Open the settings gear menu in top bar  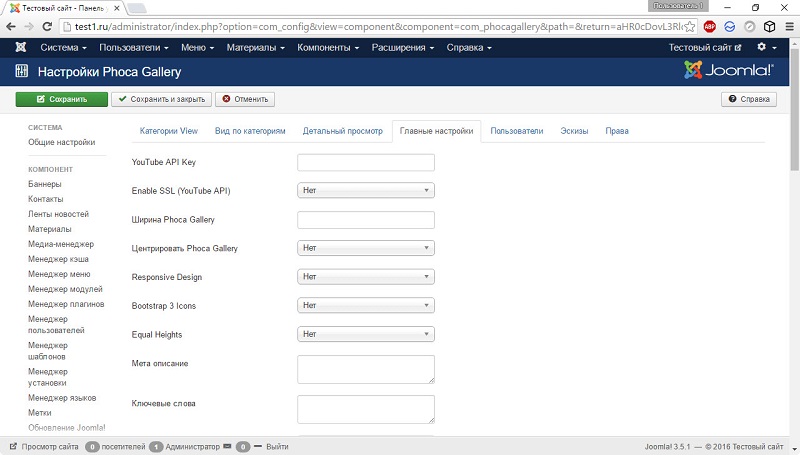pos(767,47)
